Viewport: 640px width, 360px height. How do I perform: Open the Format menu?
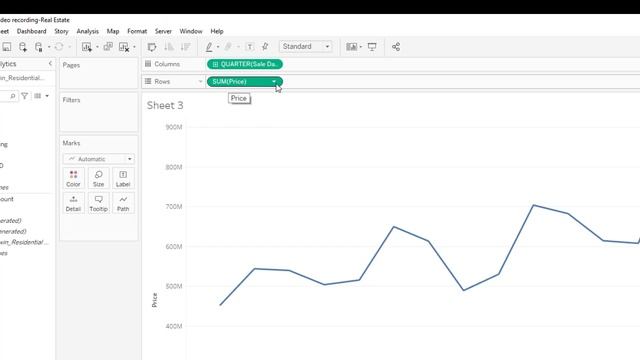click(x=137, y=31)
